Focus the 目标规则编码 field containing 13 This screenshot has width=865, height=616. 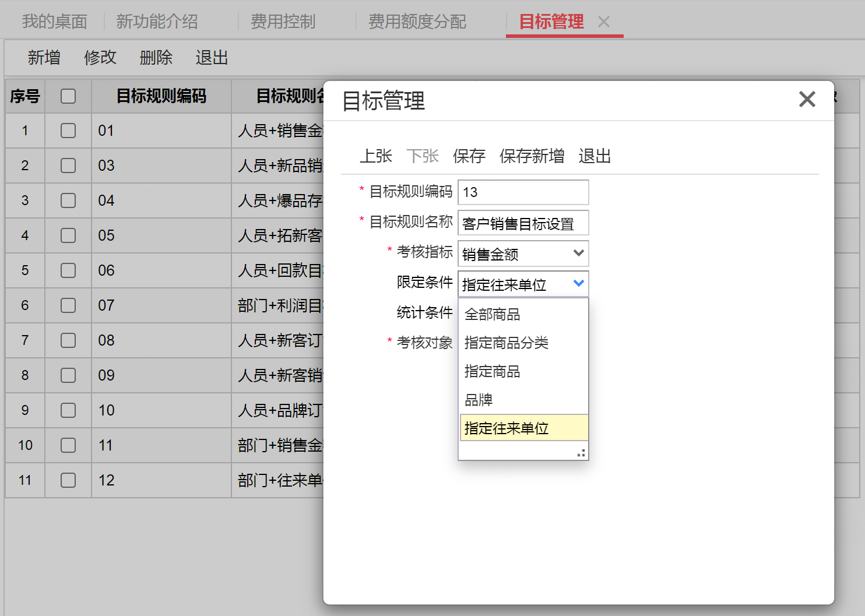[523, 192]
